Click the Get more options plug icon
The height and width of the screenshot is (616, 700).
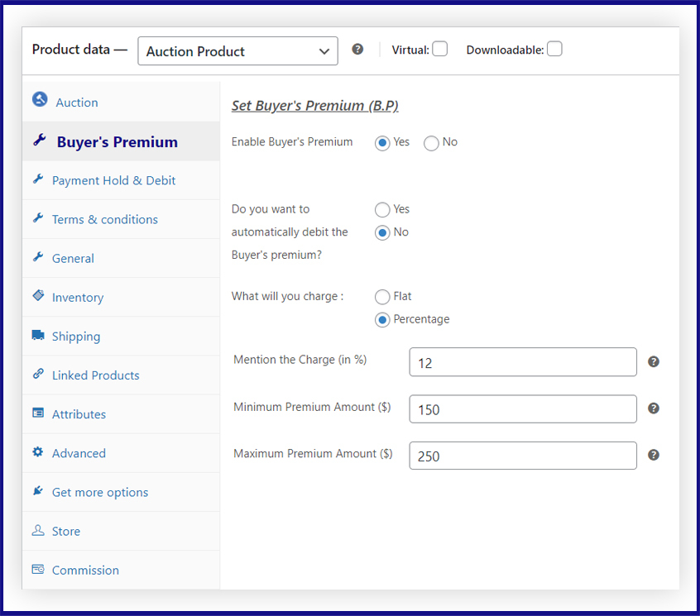click(x=38, y=490)
